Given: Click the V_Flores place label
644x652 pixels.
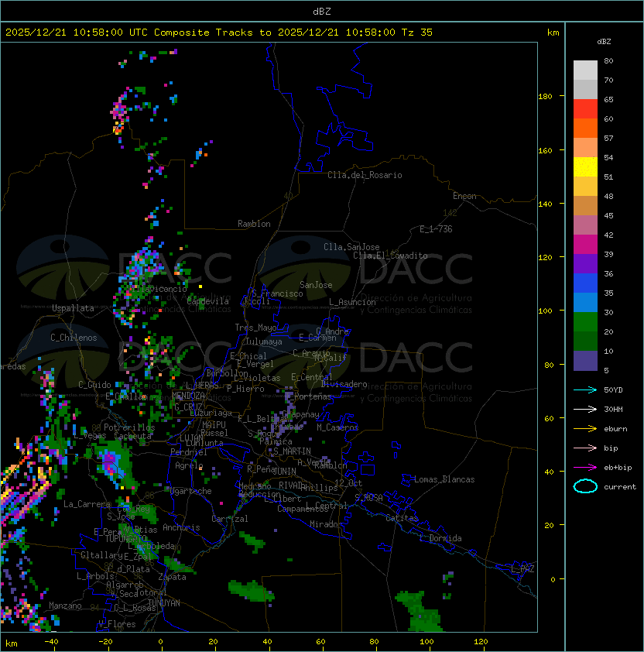Looking at the screenshot, I should [117, 624].
